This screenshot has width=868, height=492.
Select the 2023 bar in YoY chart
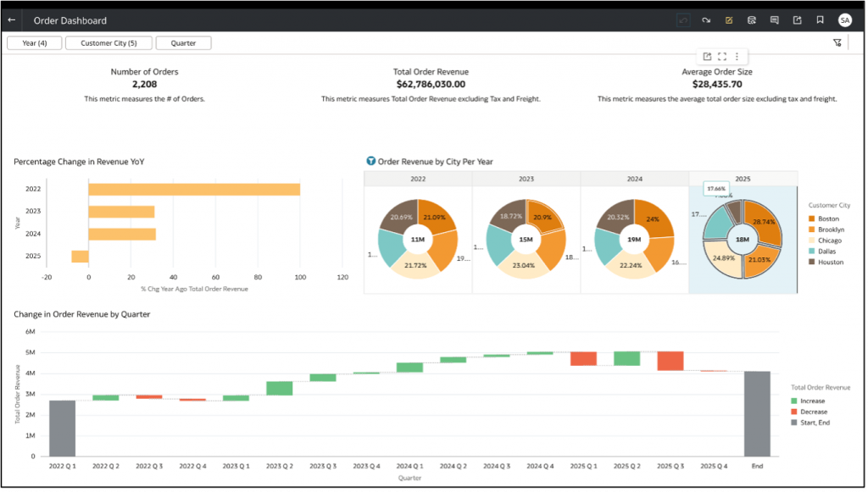pyautogui.click(x=121, y=212)
